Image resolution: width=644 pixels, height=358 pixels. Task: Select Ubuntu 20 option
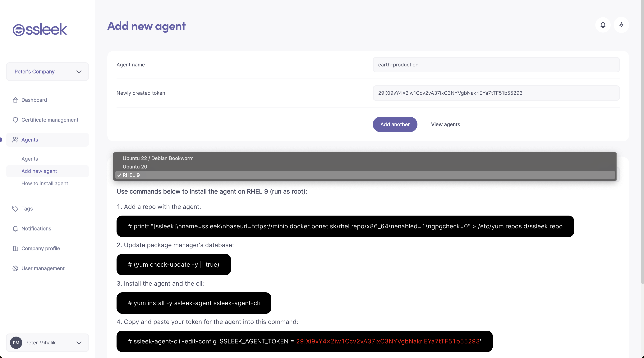[x=365, y=167]
